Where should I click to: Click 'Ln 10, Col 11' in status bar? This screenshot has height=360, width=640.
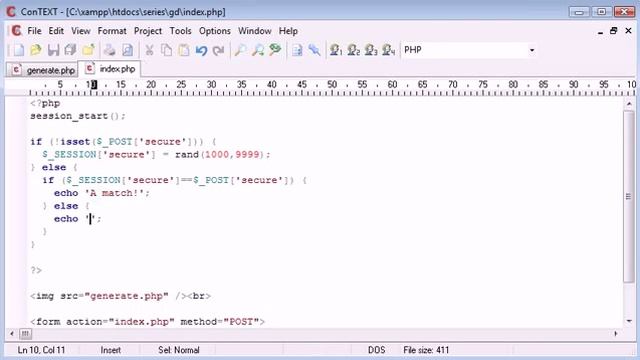pos(41,350)
